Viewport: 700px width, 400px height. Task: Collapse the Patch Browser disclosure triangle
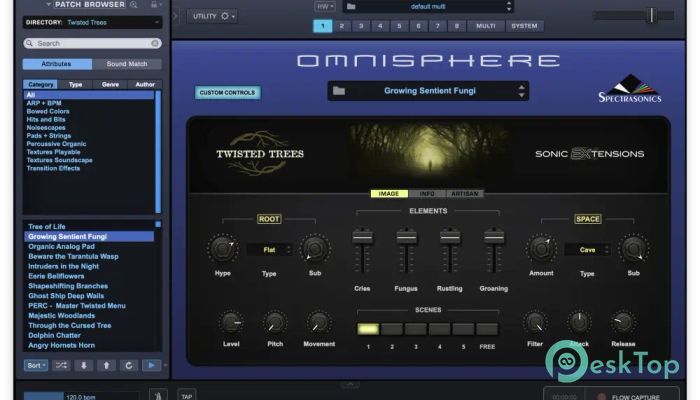(x=48, y=4)
